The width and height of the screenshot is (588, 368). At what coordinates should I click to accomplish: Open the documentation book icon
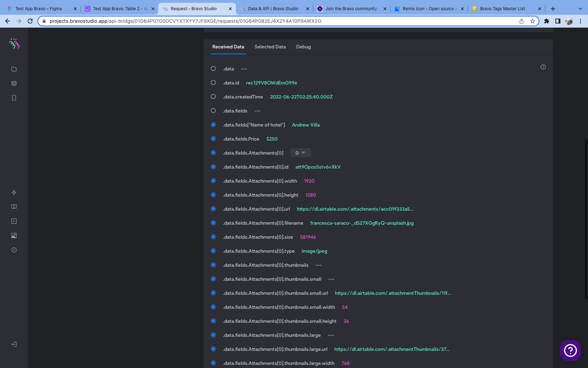pyautogui.click(x=14, y=207)
